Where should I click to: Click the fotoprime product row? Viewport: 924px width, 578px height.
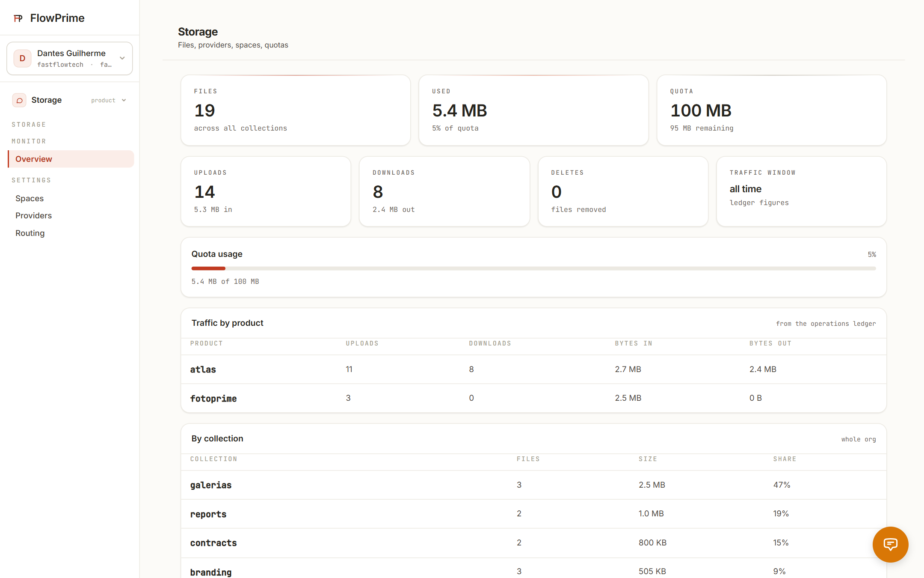pos(533,398)
